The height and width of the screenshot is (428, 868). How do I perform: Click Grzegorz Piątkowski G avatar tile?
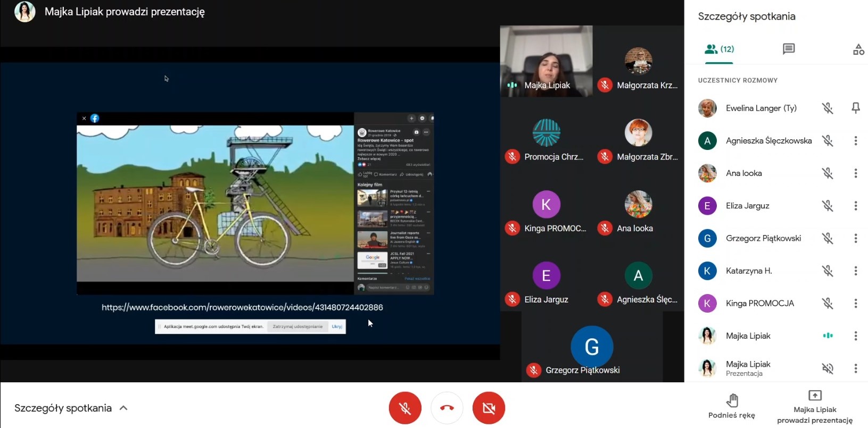click(x=592, y=347)
